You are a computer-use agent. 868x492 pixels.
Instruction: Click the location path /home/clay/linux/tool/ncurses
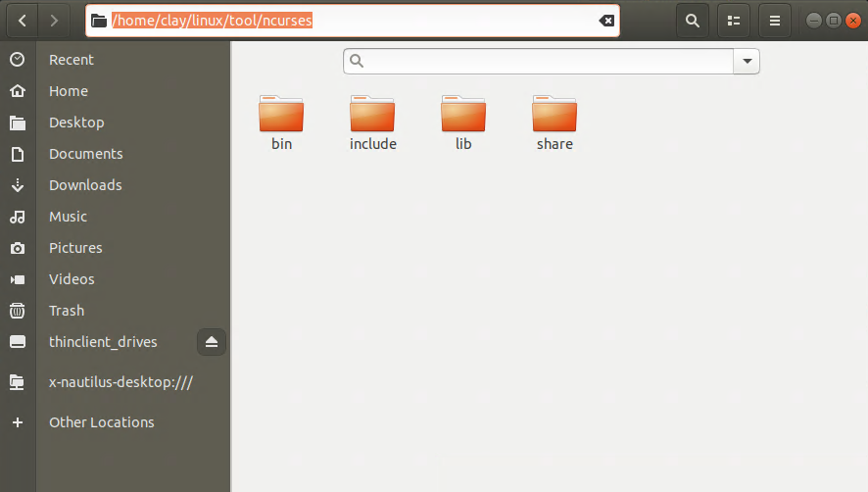212,21
